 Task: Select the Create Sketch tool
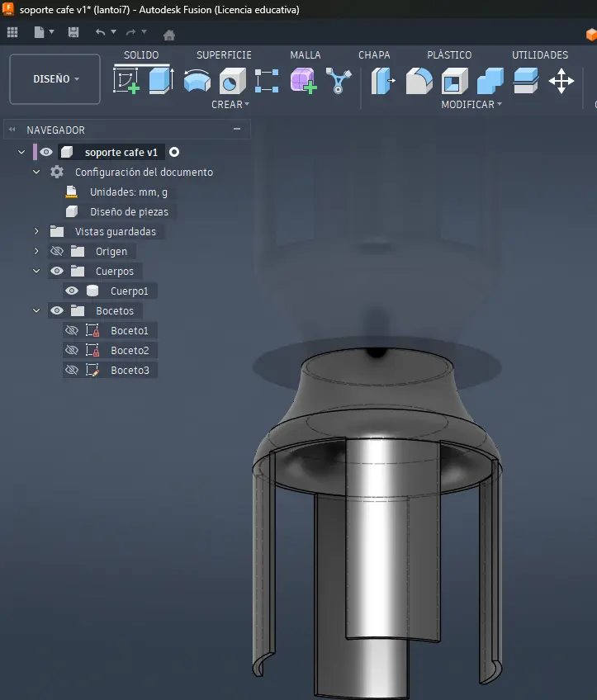126,81
